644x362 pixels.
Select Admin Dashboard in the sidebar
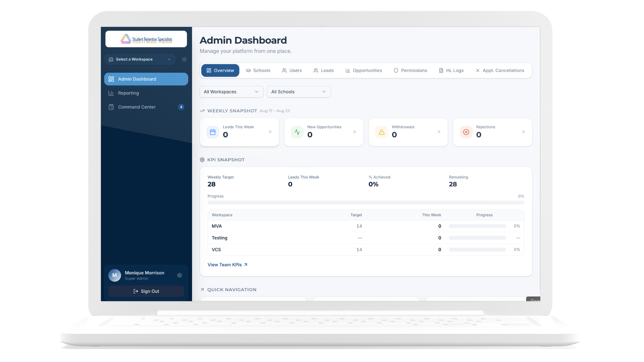[x=146, y=79]
